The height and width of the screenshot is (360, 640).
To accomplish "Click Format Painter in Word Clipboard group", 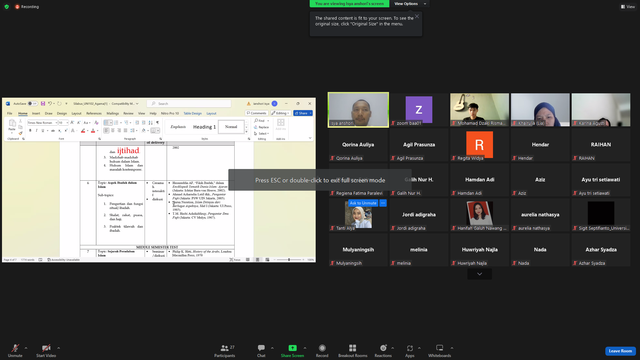I will 20,133.
